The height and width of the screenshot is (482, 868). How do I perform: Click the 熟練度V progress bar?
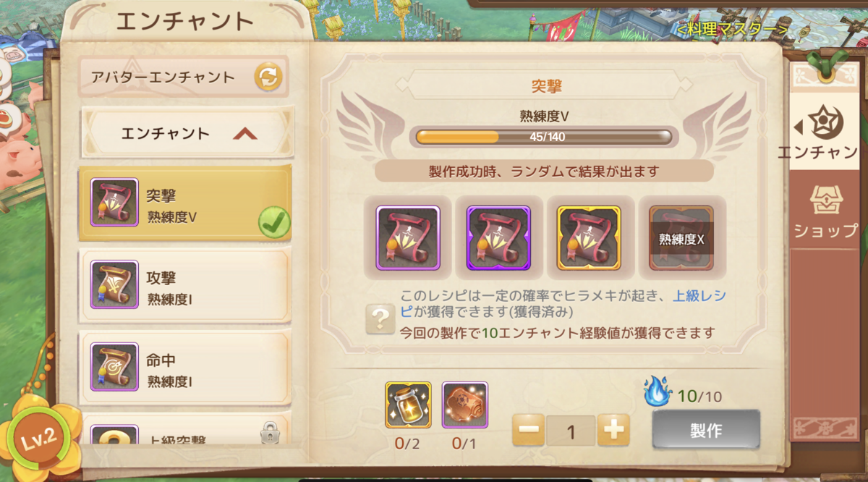(544, 137)
